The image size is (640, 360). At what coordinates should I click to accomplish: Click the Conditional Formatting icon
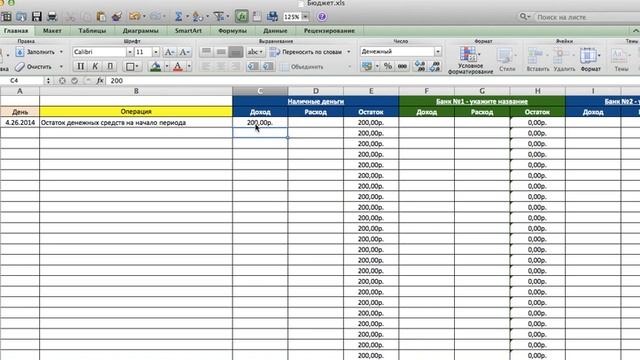coord(468,53)
